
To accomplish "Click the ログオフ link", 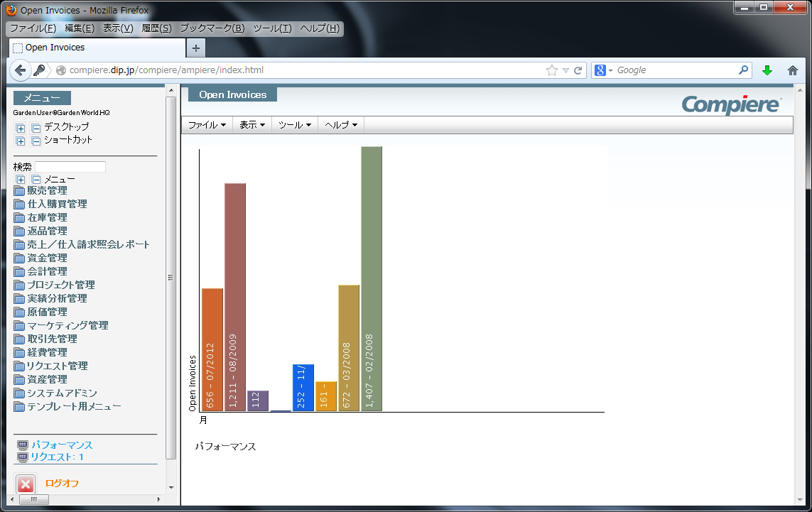I will [x=62, y=484].
